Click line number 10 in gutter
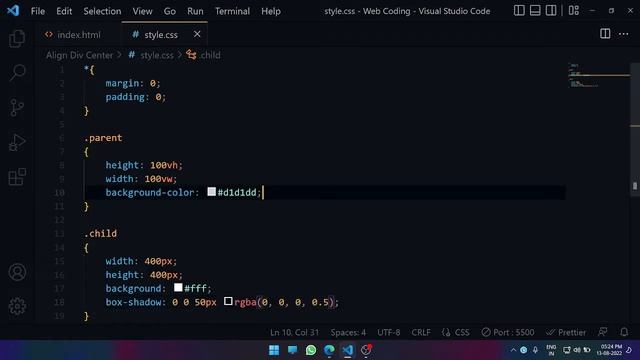The image size is (640, 360). pos(59,193)
